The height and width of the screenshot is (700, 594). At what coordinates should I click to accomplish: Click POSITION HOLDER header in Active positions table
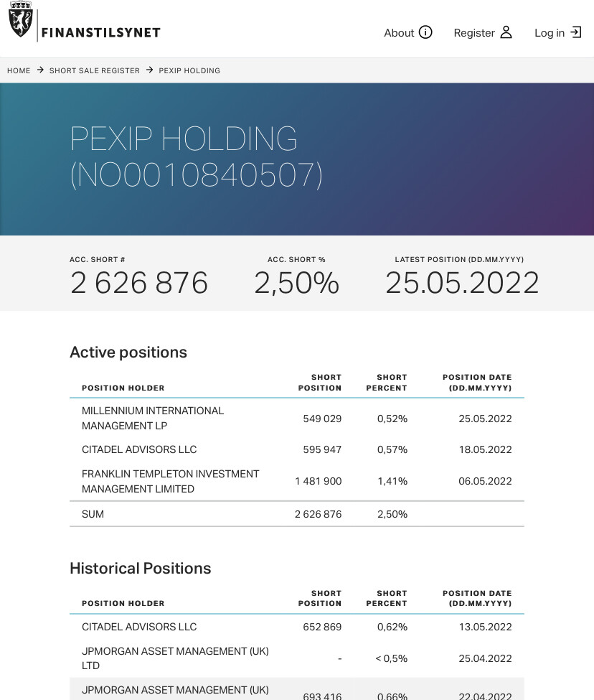pyautogui.click(x=123, y=388)
